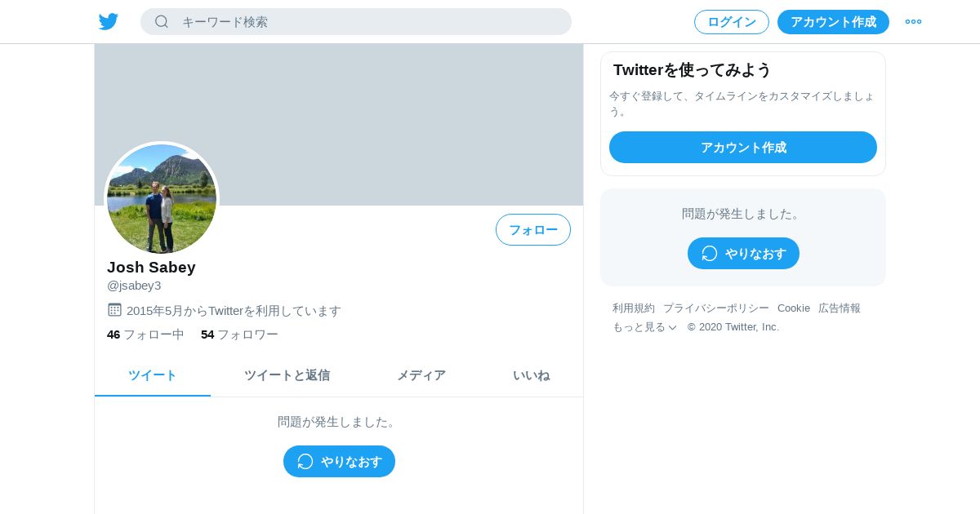980x514 pixels.
Task: Click the Twitter bird logo
Action: (x=109, y=22)
